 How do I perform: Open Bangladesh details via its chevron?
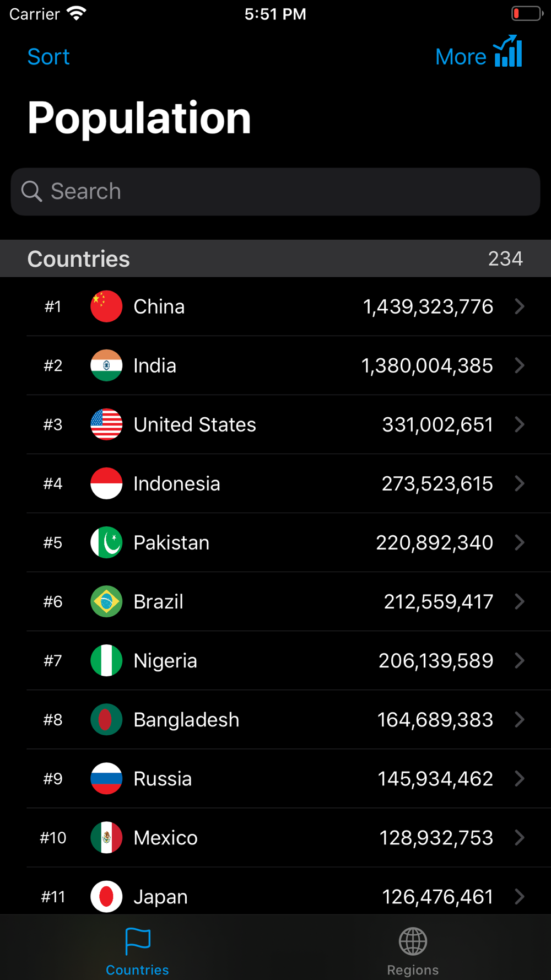pyautogui.click(x=520, y=719)
